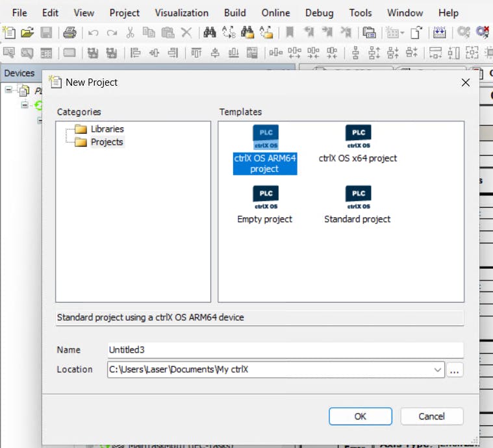Open the Build menu
Image resolution: width=493 pixels, height=448 pixels.
point(234,13)
